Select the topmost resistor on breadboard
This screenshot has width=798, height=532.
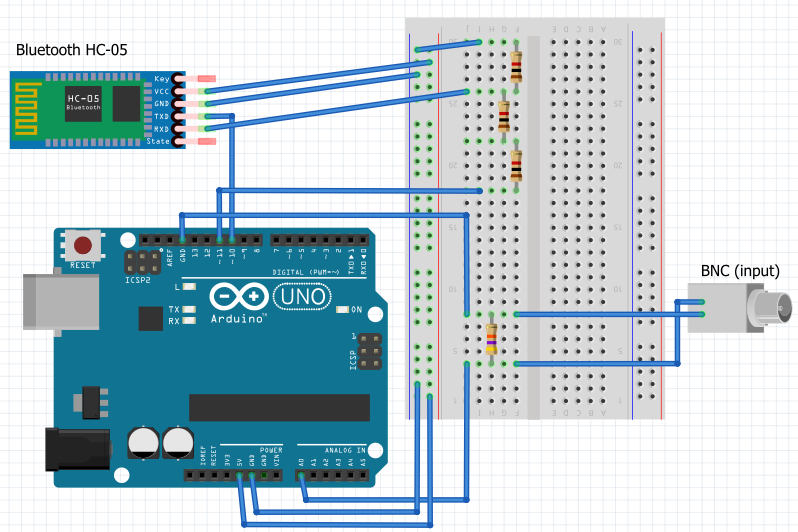coord(516,67)
